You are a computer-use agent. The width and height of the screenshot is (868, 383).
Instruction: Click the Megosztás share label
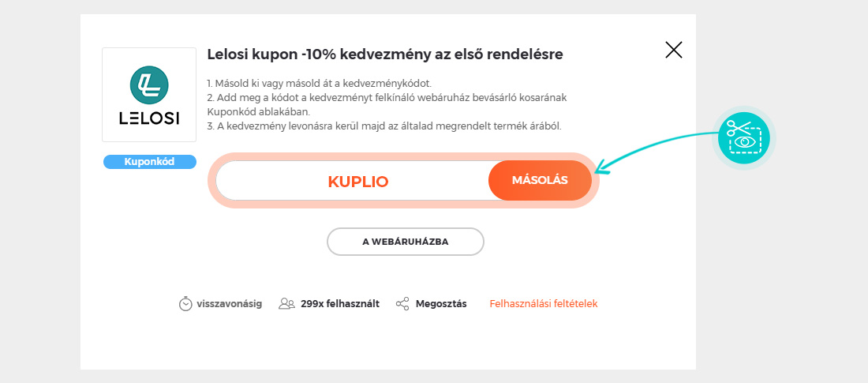441,303
